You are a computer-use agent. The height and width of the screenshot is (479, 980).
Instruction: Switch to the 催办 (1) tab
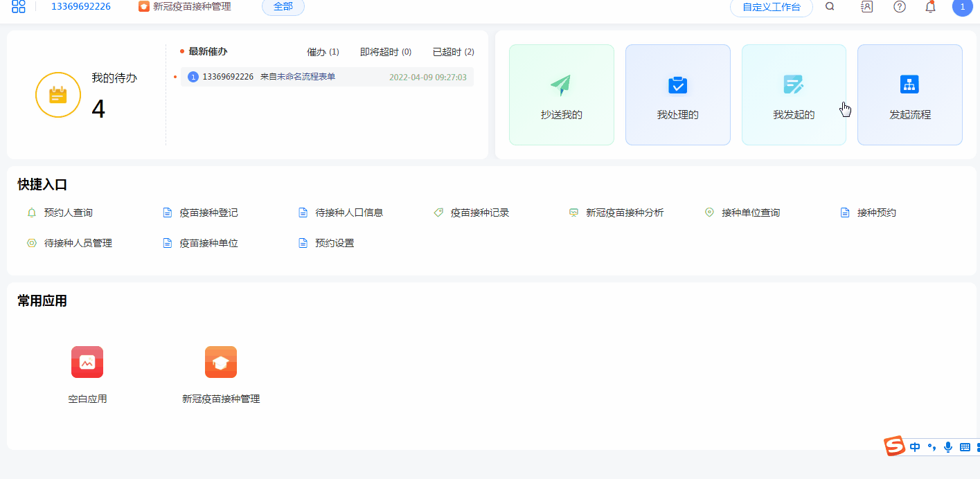(x=323, y=52)
